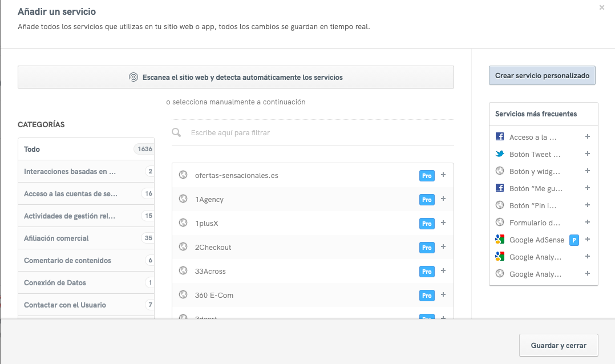Click Crear servicio personalizado button
This screenshot has height=364, width=615.
(x=542, y=76)
